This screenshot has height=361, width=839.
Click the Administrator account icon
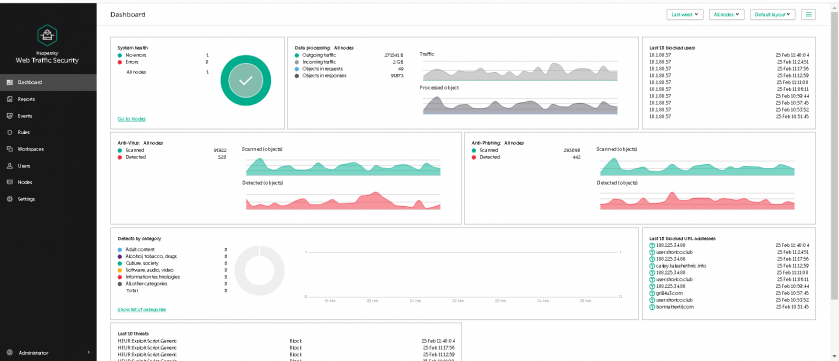[x=9, y=353]
